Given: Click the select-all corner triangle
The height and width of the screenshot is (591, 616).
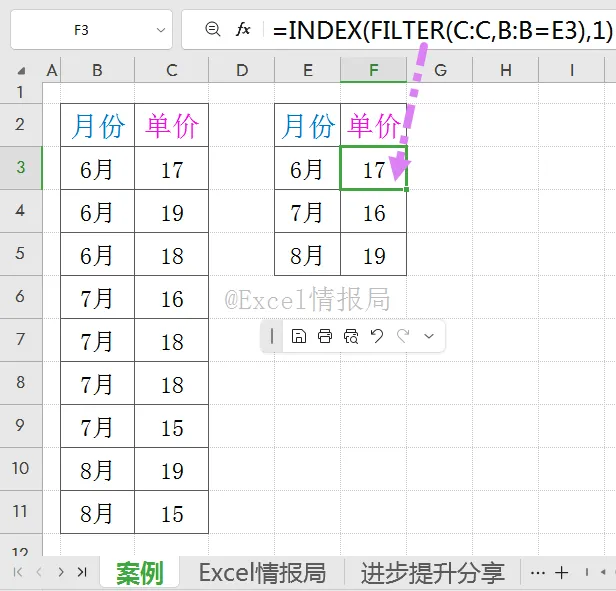Looking at the screenshot, I should point(21,71).
